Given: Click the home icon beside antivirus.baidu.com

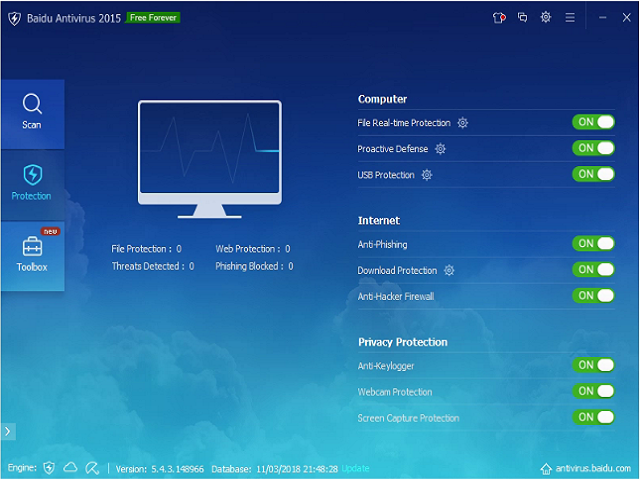Looking at the screenshot, I should (x=546, y=469).
